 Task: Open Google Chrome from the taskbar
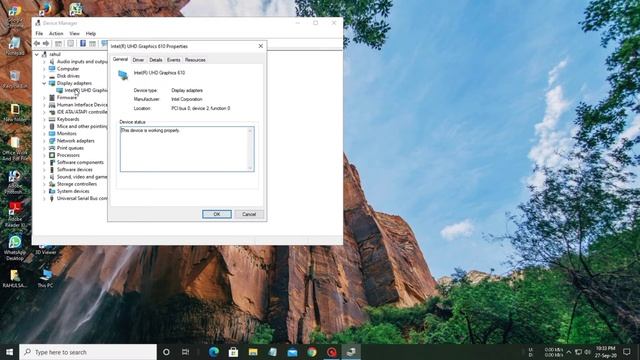pos(312,352)
